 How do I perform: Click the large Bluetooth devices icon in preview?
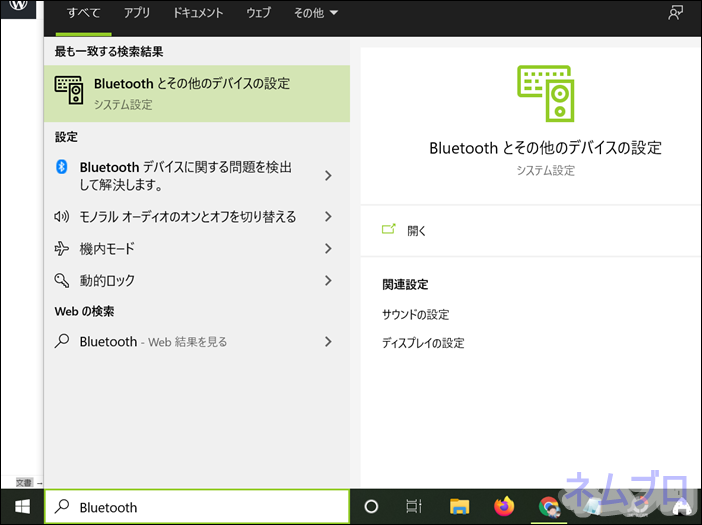point(545,94)
